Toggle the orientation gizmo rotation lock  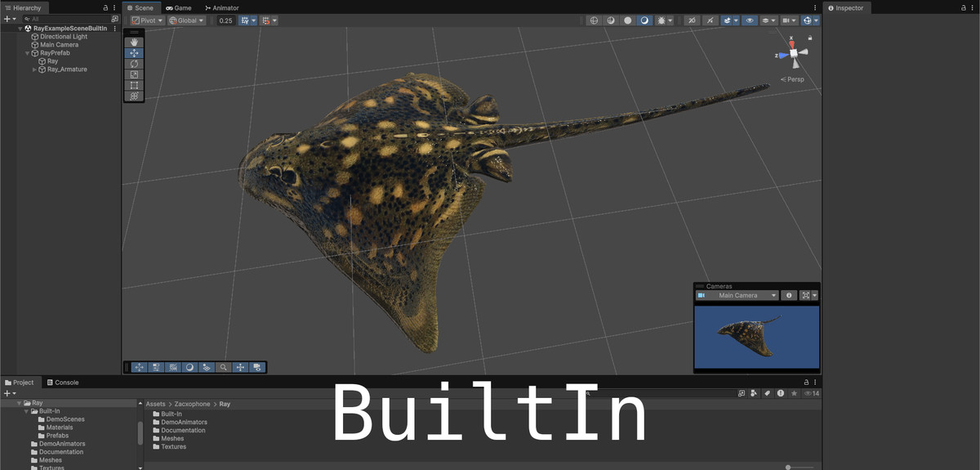pos(809,38)
